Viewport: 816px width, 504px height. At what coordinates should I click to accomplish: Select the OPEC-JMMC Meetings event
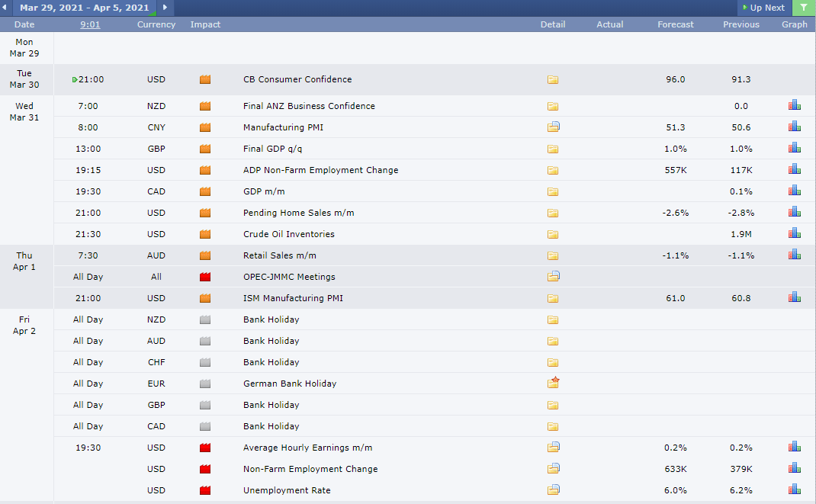[289, 277]
